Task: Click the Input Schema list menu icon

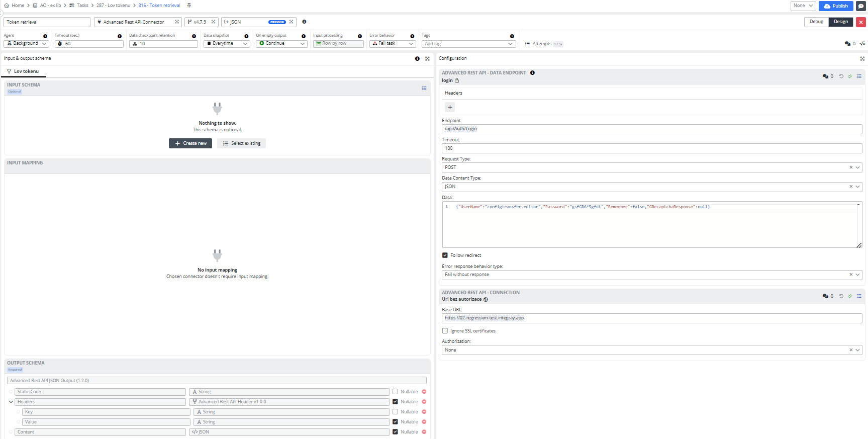Action: point(424,89)
